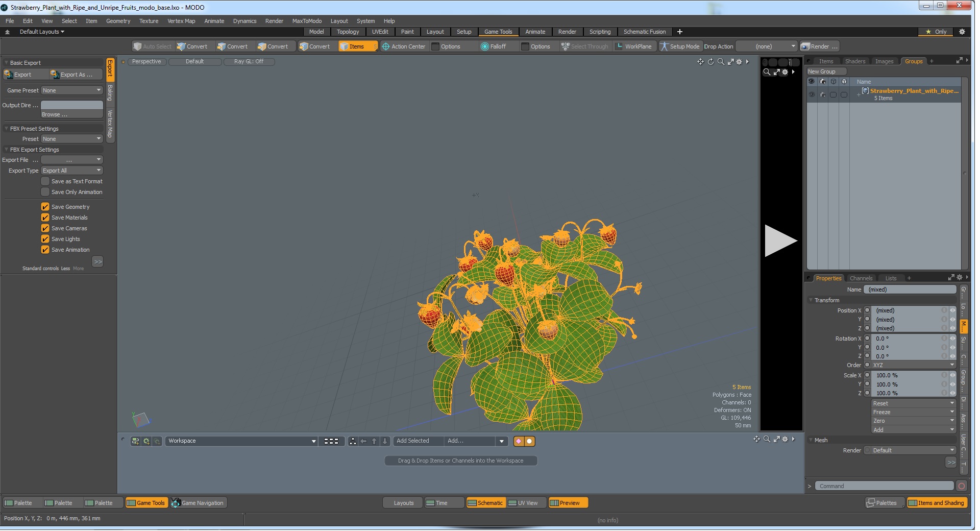Viewport: 980px width, 531px height.
Task: Click the schematic hierarchy tree icon
Action: click(x=353, y=441)
